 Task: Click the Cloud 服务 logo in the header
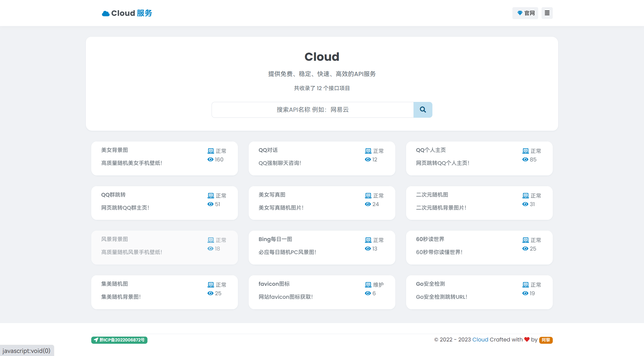[127, 13]
